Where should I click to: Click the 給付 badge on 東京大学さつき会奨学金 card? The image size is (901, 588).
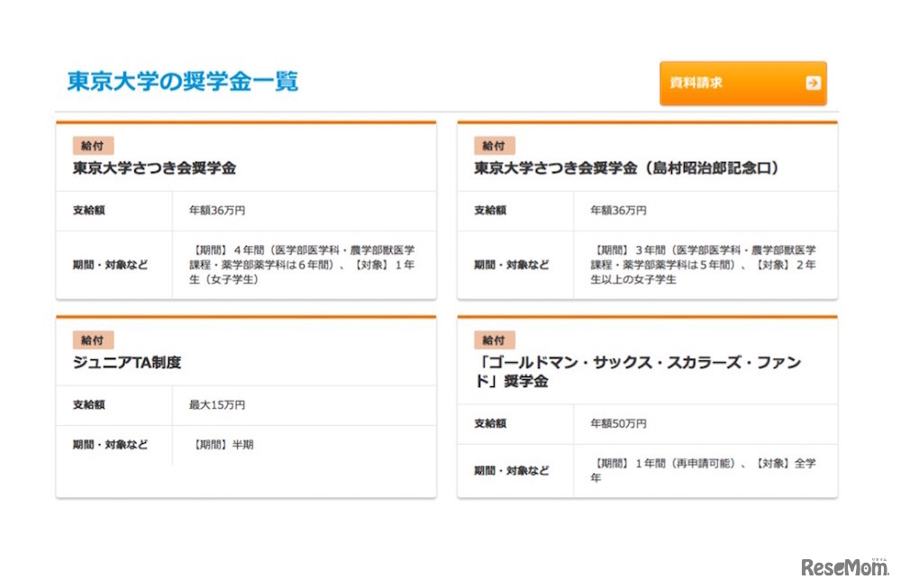[x=92, y=145]
